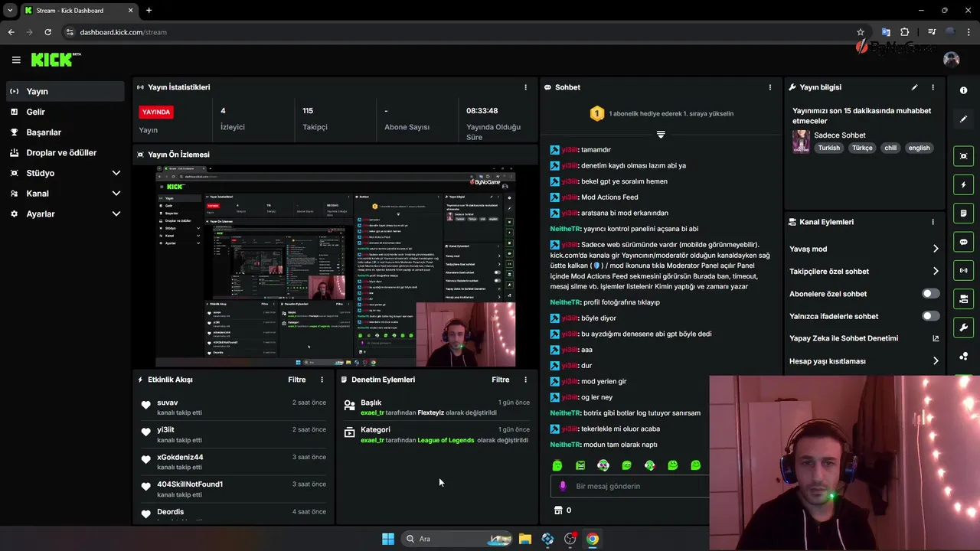
Task: Open Hesap yaşı kısıtlaması chevron
Action: click(x=936, y=361)
